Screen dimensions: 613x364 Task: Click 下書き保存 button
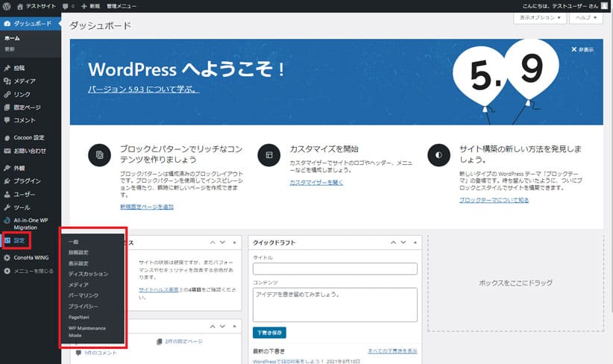pos(269,333)
